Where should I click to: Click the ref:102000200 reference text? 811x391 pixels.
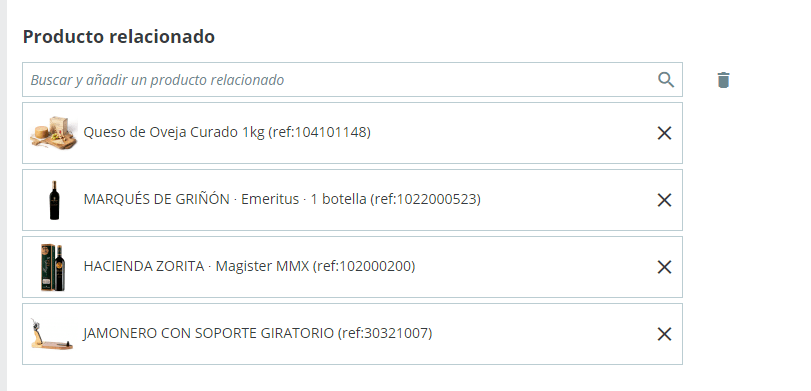364,266
